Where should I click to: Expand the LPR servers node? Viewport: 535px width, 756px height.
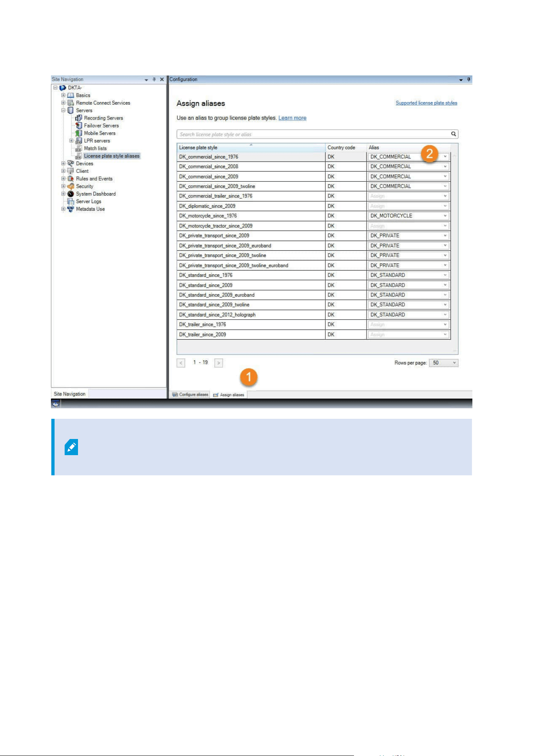coord(72,141)
